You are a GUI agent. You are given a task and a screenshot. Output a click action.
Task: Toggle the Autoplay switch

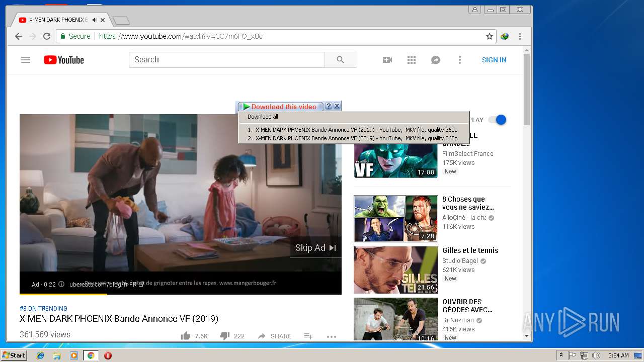497,120
